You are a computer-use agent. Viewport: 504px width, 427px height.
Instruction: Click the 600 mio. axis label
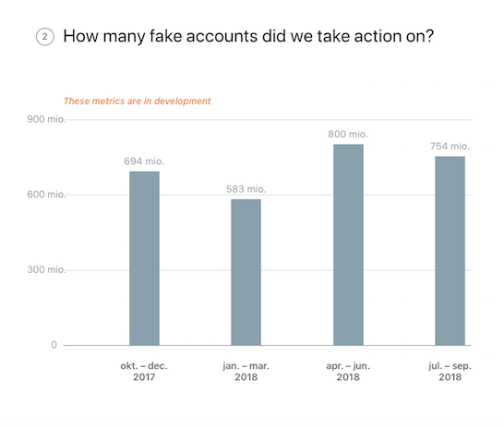pyautogui.click(x=46, y=195)
